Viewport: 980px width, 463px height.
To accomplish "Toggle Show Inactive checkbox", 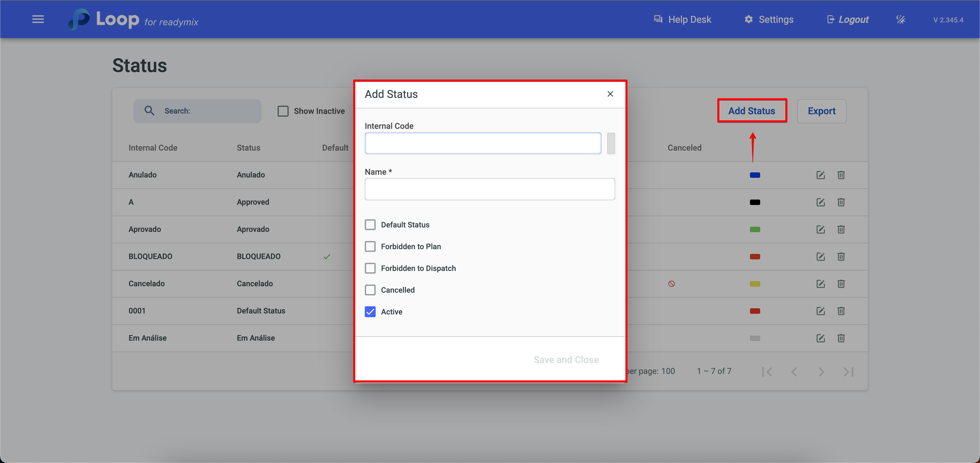I will 283,111.
